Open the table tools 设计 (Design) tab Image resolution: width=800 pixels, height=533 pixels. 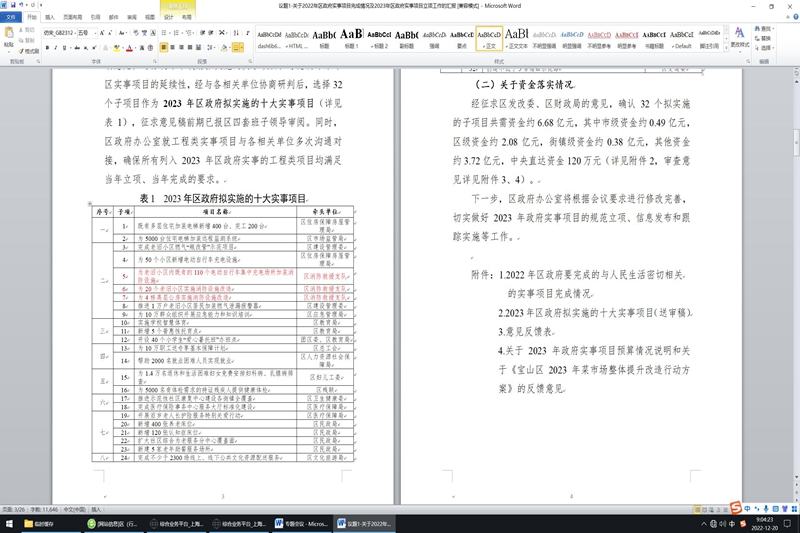[x=168, y=17]
